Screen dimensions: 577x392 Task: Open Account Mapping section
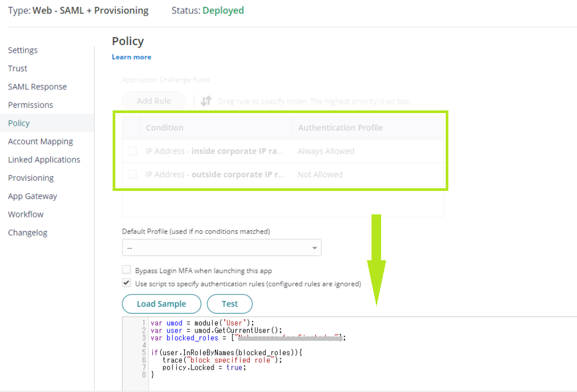point(41,141)
